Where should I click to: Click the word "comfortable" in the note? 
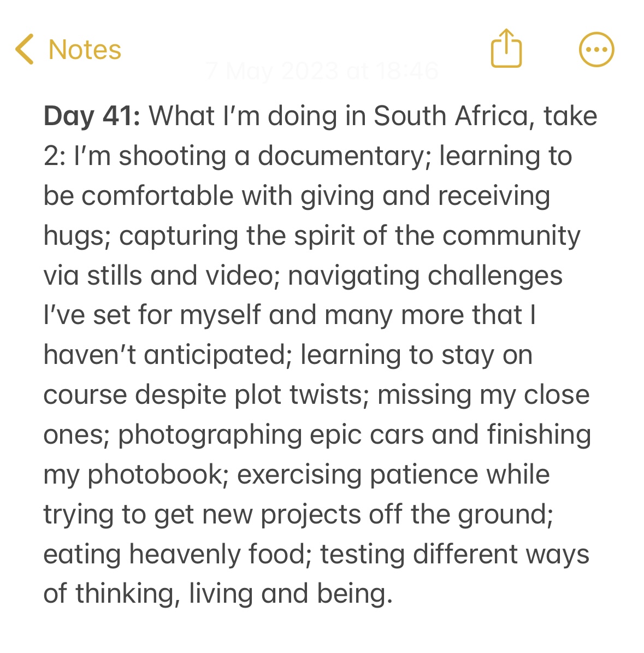coord(157,196)
